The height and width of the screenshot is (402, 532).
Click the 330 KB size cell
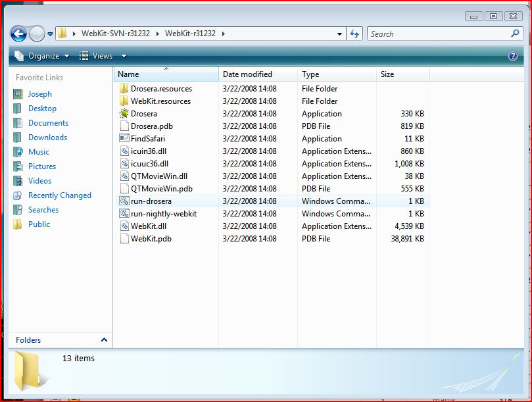point(412,113)
